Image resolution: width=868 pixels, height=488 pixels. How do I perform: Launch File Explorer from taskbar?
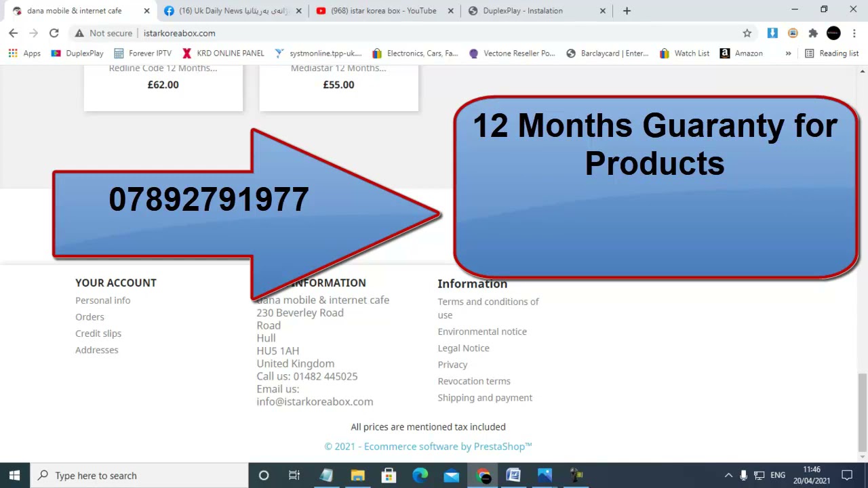click(x=357, y=475)
